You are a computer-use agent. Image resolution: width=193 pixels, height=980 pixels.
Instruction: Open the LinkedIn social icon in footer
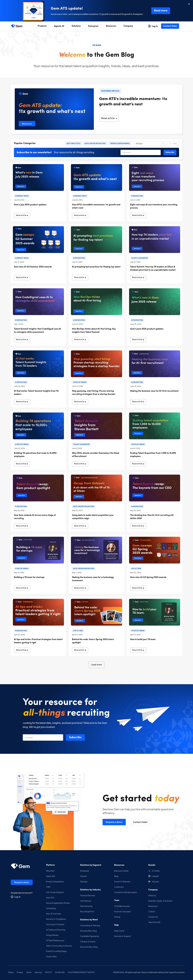click(149, 876)
